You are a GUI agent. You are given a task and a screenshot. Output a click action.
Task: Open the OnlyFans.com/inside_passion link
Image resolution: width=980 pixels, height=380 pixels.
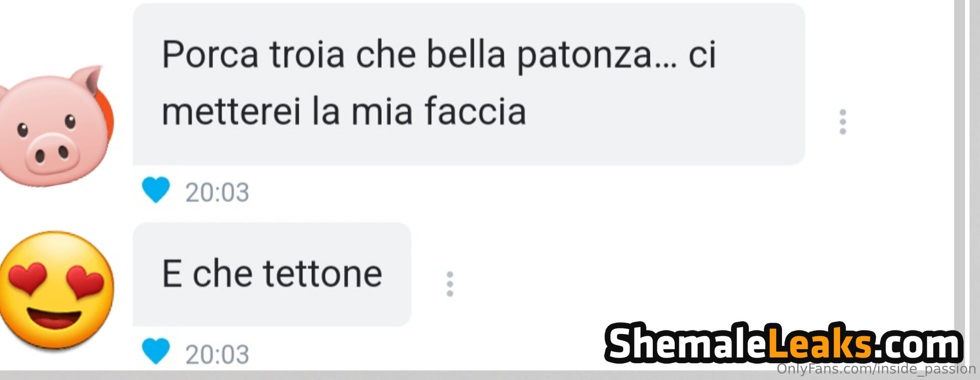[876, 369]
